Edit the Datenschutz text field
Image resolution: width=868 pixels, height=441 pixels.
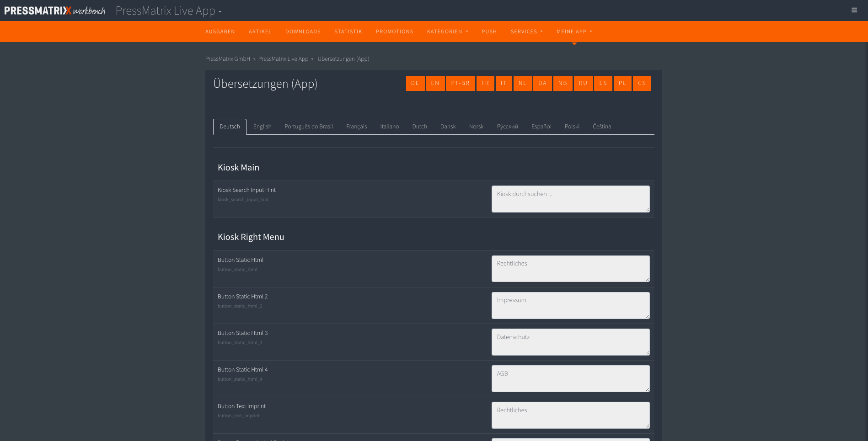pos(571,342)
